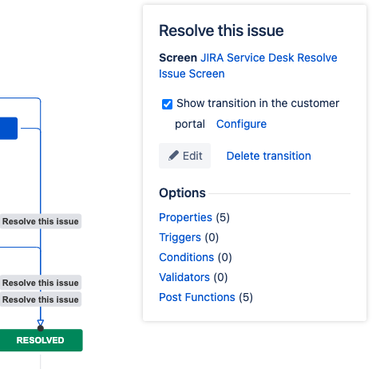The height and width of the screenshot is (369, 380).
Task: Uncheck Show transition in the customer portal
Action: (167, 104)
